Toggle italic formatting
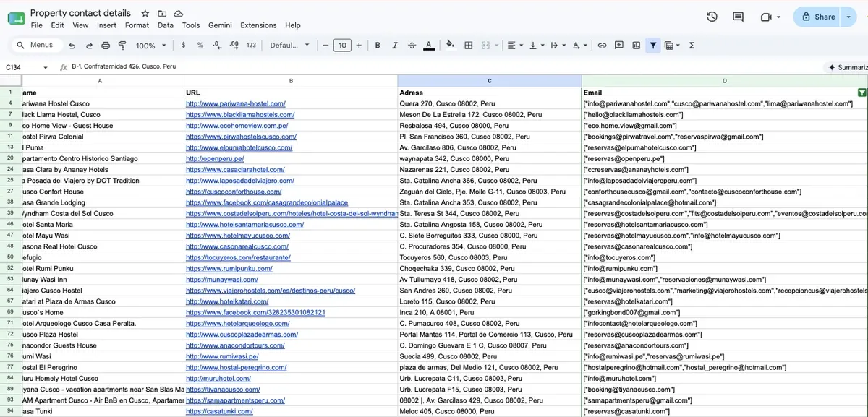The image size is (868, 417). [395, 46]
